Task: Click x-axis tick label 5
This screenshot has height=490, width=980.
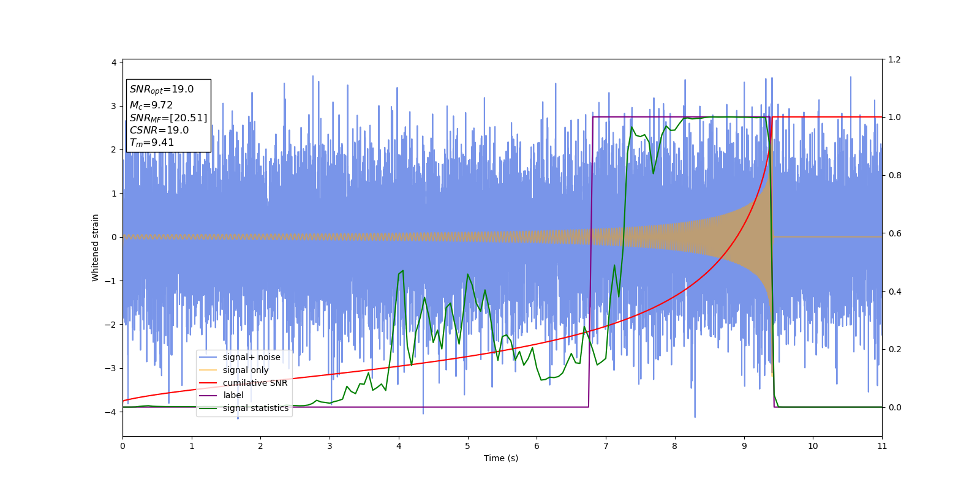Action: tap(468, 446)
